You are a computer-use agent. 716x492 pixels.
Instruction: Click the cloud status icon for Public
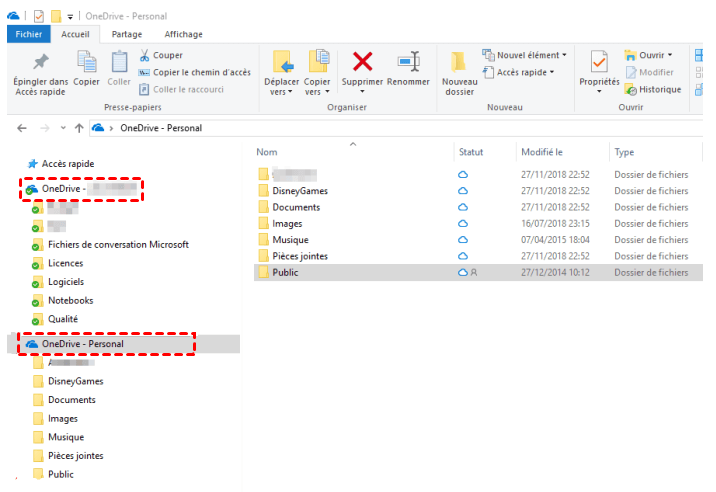click(463, 273)
